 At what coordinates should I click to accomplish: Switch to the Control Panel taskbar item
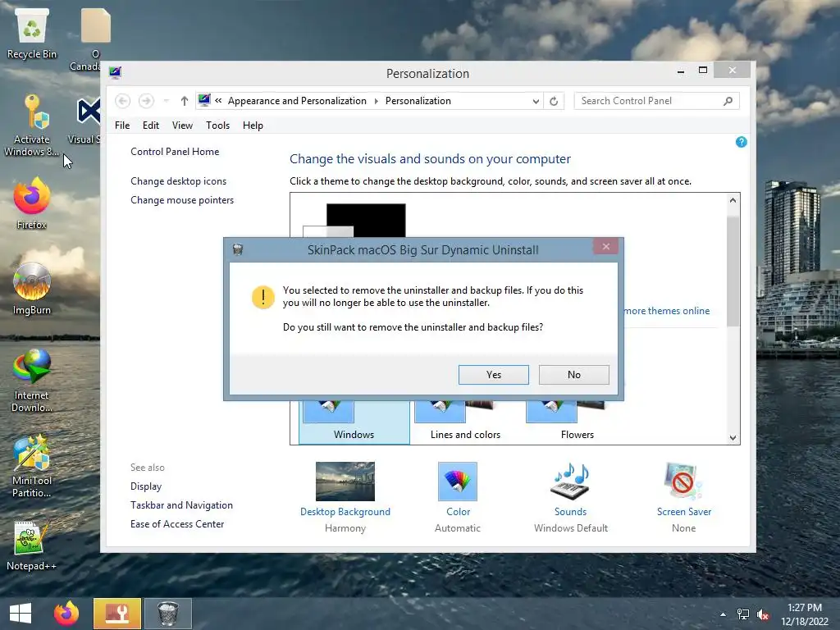click(117, 614)
